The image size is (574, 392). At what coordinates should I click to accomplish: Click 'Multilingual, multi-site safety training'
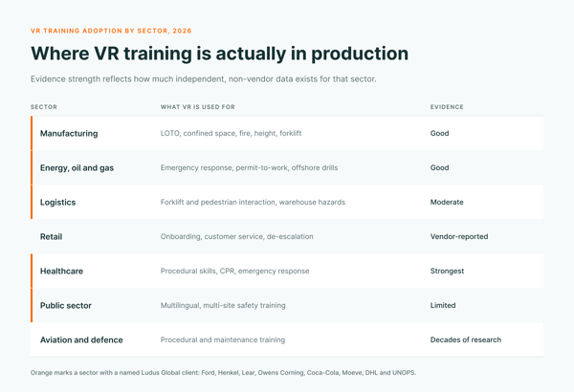(x=223, y=305)
